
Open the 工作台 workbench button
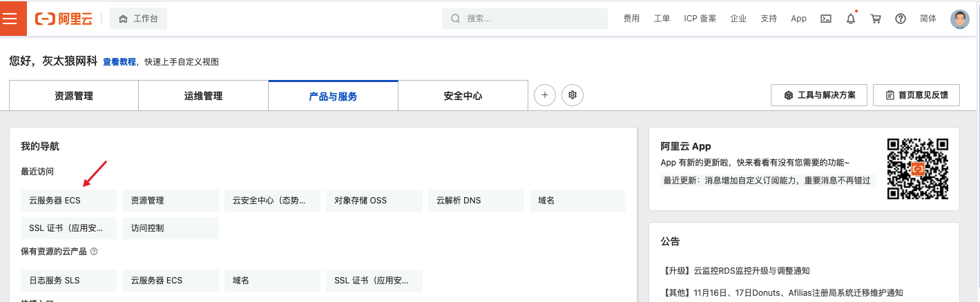138,19
